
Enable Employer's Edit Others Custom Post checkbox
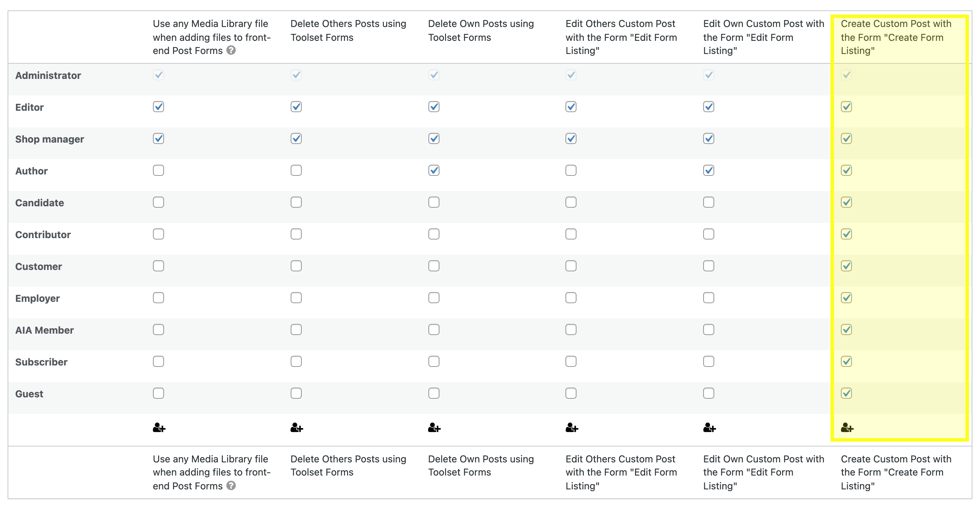(x=571, y=298)
